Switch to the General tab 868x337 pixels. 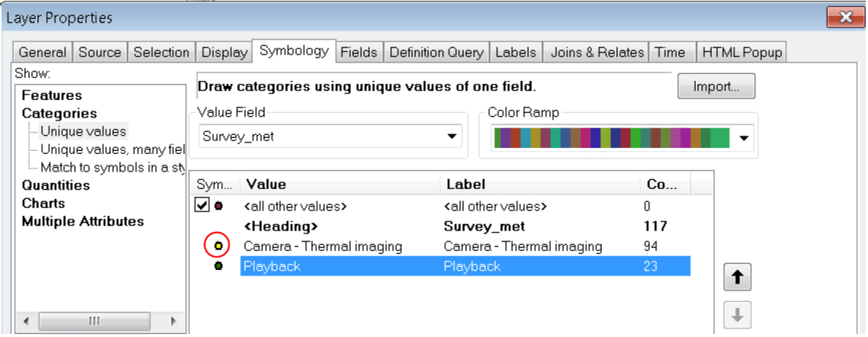pyautogui.click(x=43, y=53)
